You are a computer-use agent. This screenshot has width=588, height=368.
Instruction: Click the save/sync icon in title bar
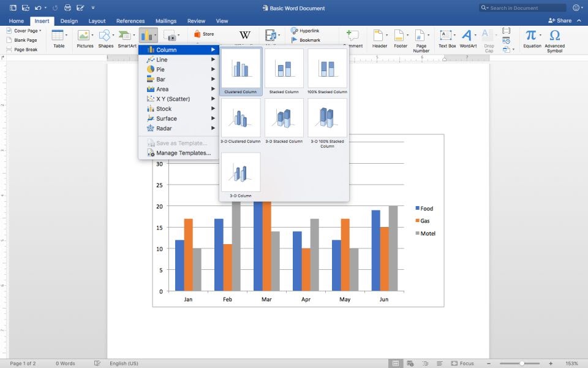coord(26,7)
